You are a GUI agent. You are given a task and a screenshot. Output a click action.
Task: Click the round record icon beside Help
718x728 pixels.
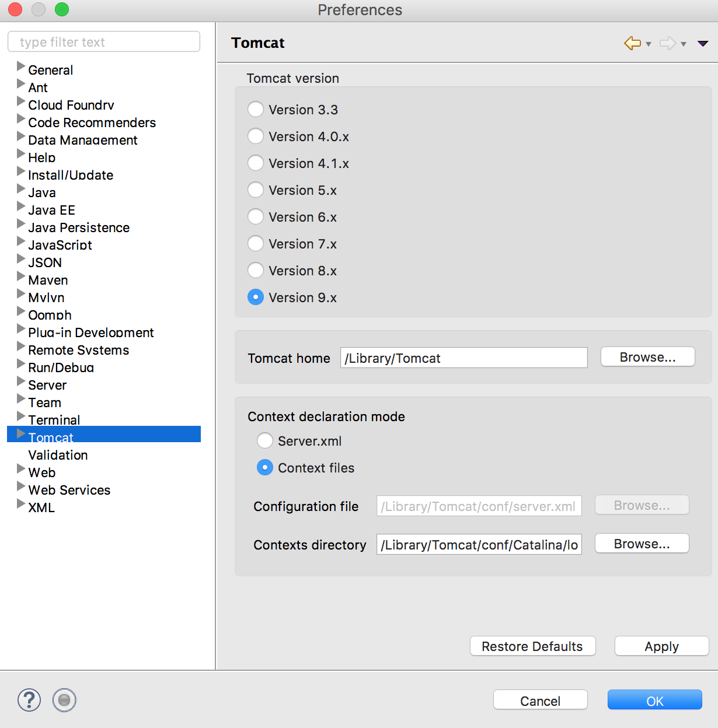(64, 700)
